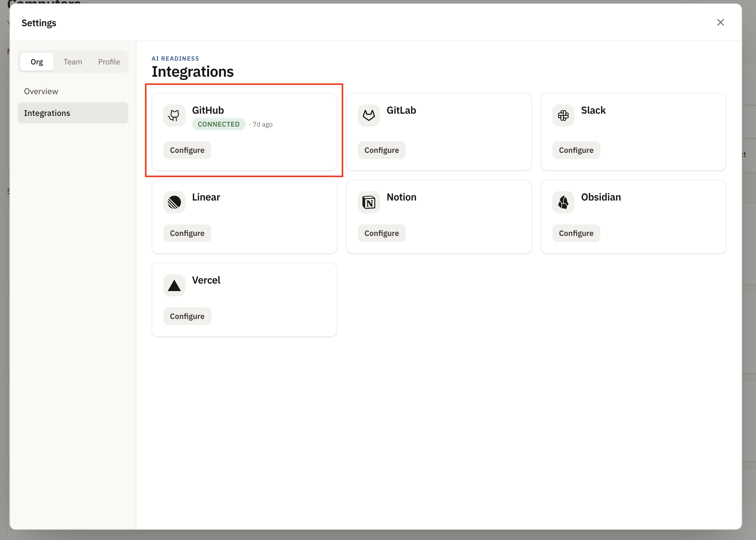Viewport: 756px width, 540px height.
Task: Select Integrations in the sidebar
Action: 73,113
